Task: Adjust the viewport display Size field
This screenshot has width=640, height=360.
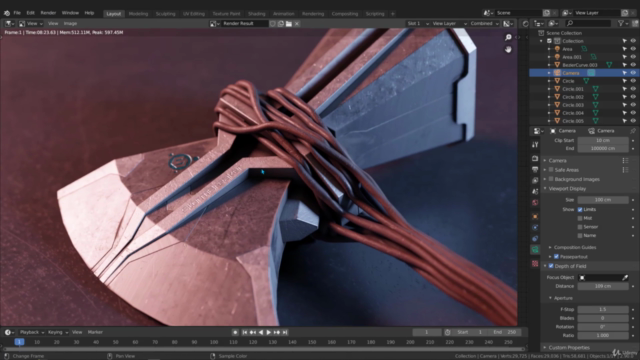Action: click(603, 200)
